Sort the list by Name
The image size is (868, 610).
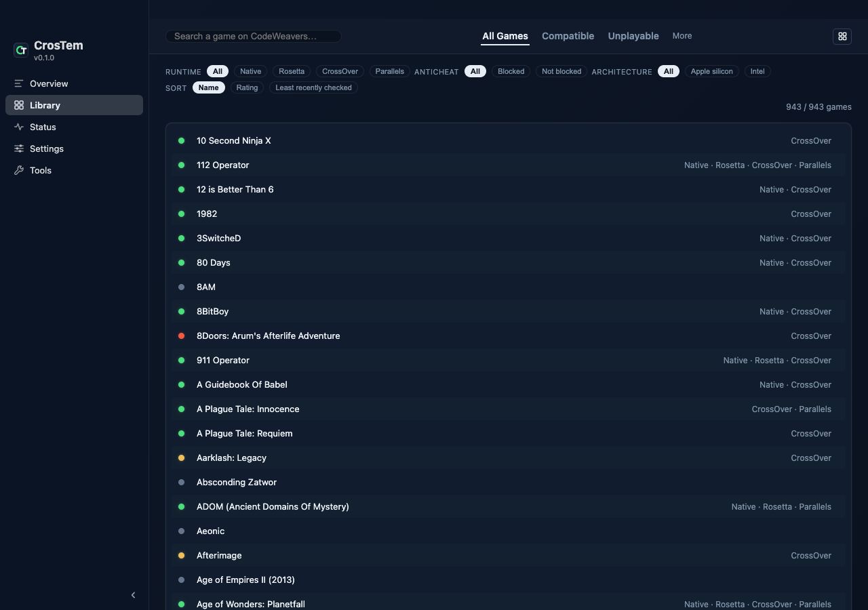click(x=209, y=87)
